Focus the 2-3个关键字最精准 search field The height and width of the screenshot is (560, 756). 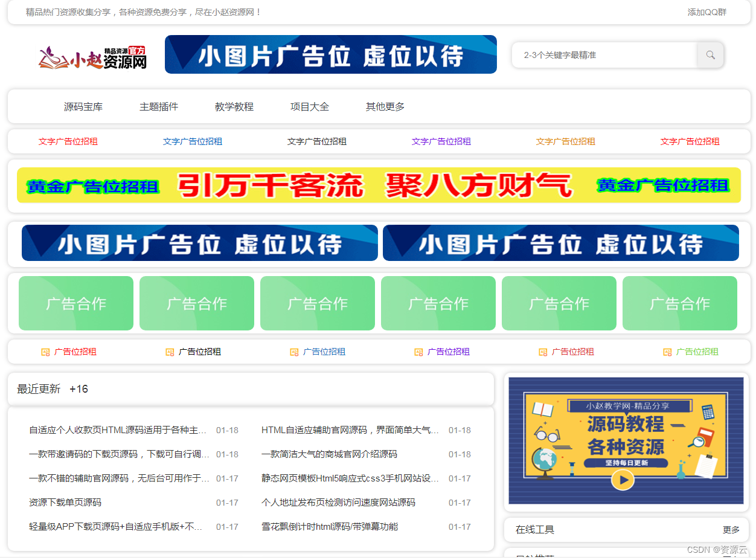605,55
